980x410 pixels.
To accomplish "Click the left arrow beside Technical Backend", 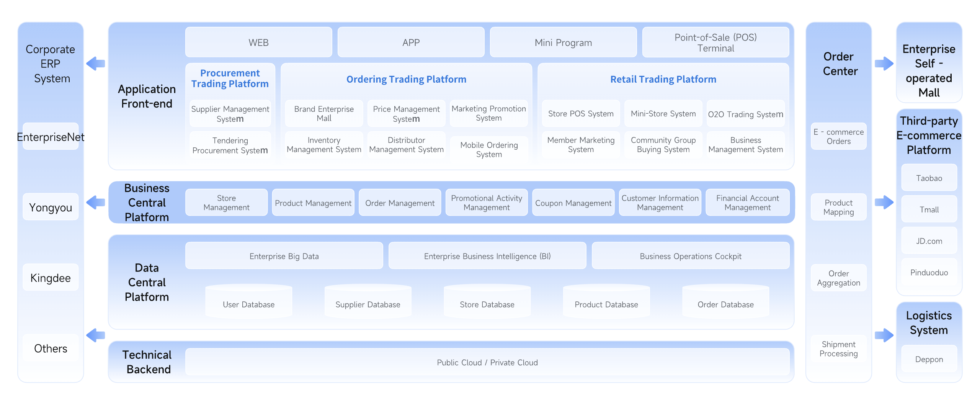I will coord(96,335).
